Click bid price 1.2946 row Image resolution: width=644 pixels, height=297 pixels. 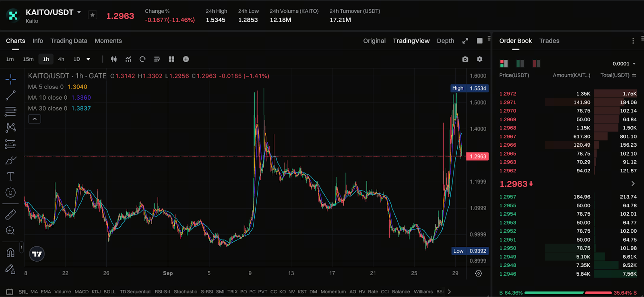568,274
